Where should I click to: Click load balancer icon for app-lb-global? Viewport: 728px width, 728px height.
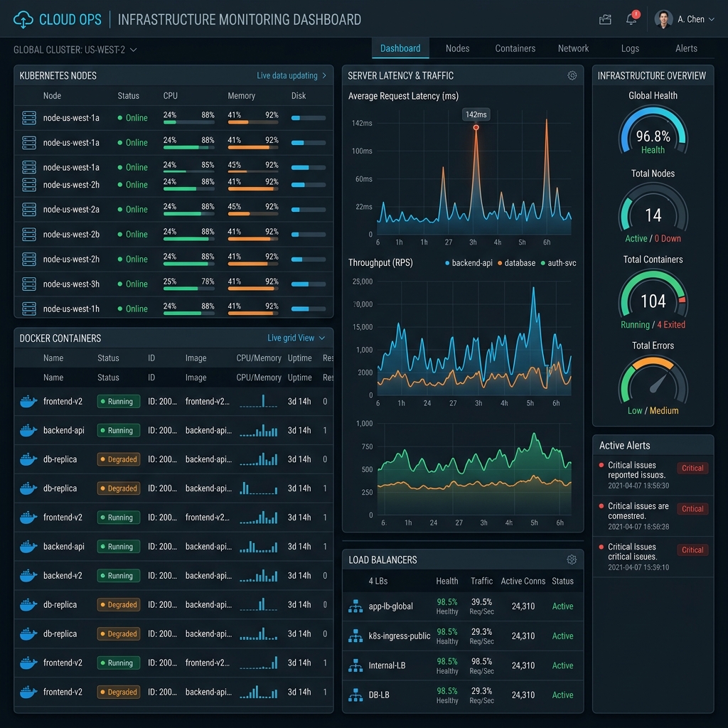pos(355,606)
